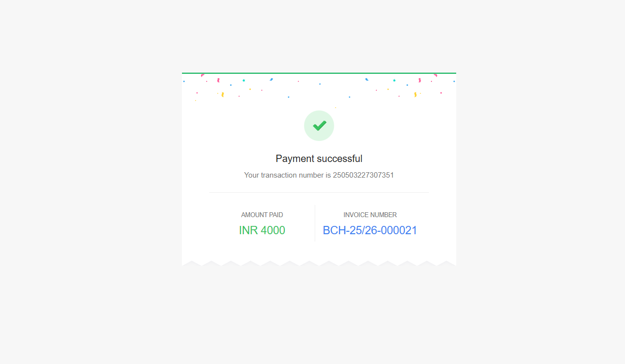This screenshot has width=625, height=364.
Task: Click the green checkmark success icon
Action: click(319, 125)
